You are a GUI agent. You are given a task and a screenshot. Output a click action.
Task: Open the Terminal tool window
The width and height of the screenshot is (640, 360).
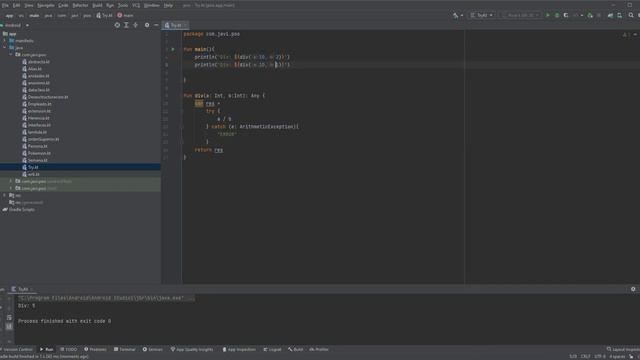click(x=124, y=349)
